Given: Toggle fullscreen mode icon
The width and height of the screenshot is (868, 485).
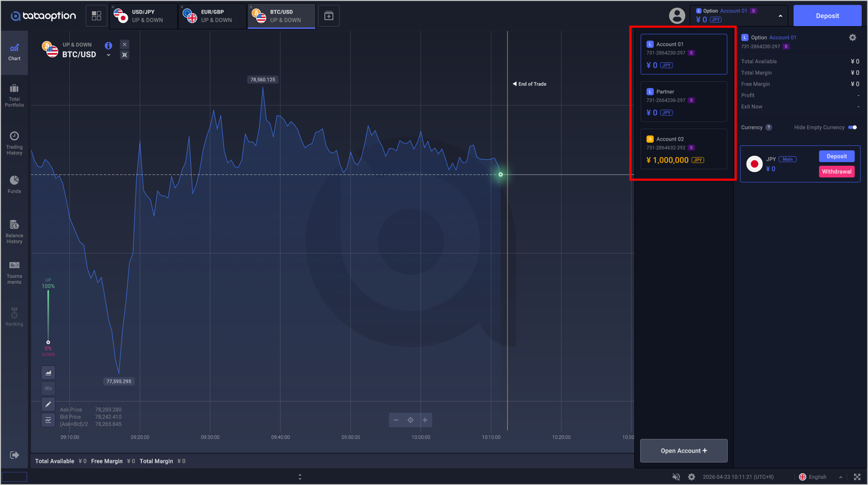Looking at the screenshot, I should (x=857, y=477).
